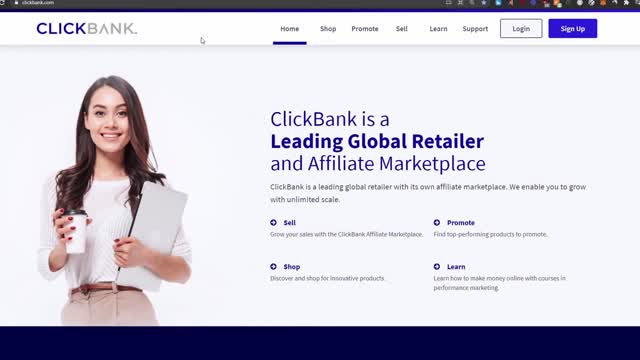Image resolution: width=640 pixels, height=360 pixels.
Task: Open the Support nav menu item
Action: (475, 29)
